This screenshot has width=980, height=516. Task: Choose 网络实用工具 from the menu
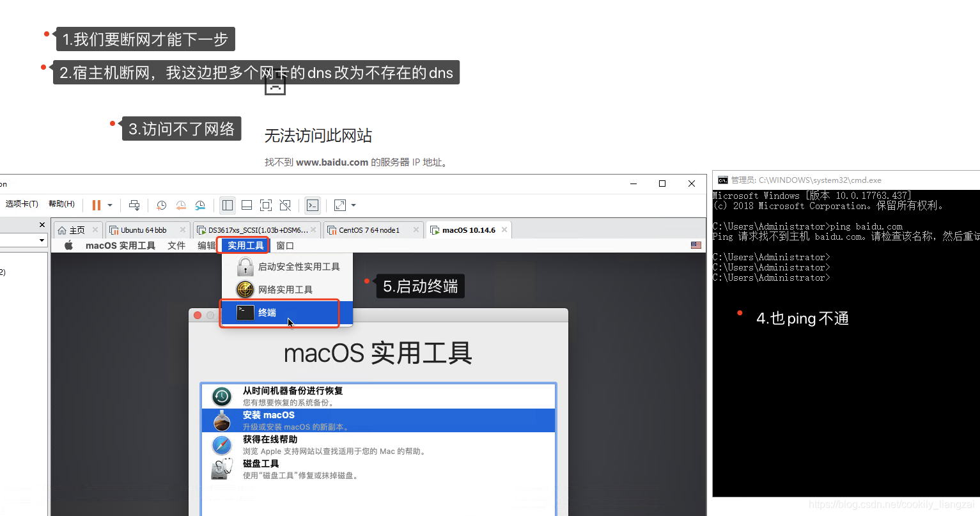pyautogui.click(x=287, y=290)
